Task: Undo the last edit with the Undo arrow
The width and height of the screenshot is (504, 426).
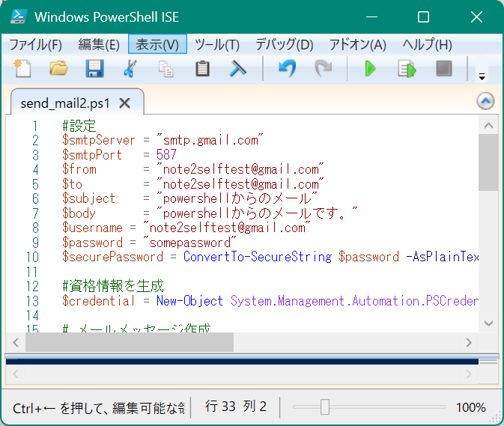Action: click(x=287, y=70)
